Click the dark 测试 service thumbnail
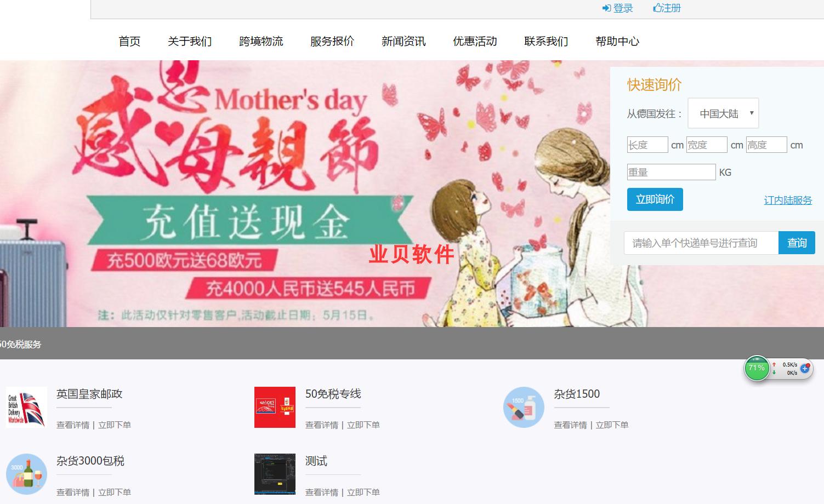This screenshot has width=824, height=504. 275,474
